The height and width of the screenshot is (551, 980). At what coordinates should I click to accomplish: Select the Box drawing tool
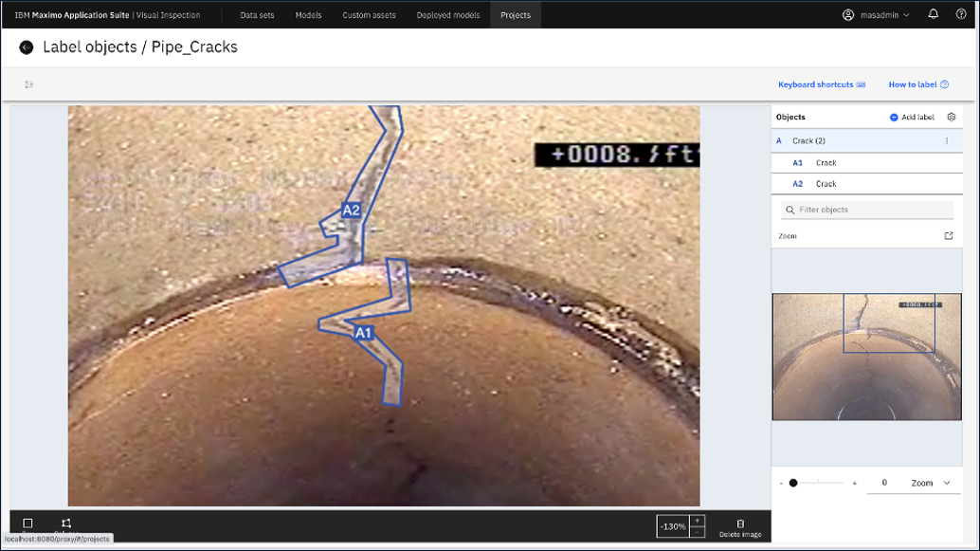(27, 523)
